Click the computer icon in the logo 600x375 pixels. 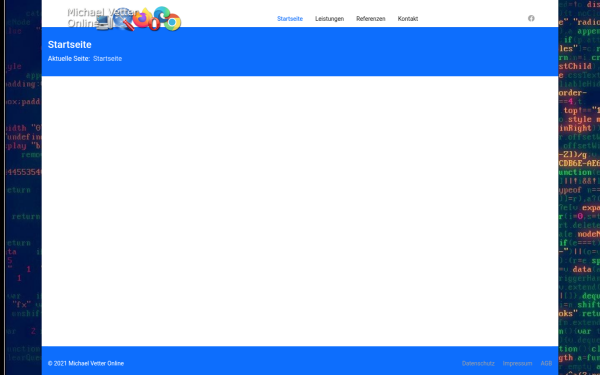click(x=104, y=23)
